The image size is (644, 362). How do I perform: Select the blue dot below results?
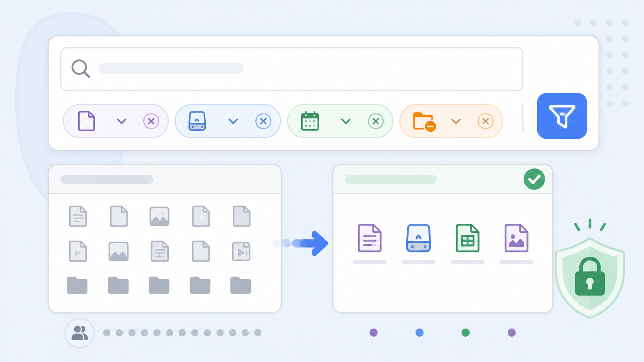pyautogui.click(x=419, y=332)
